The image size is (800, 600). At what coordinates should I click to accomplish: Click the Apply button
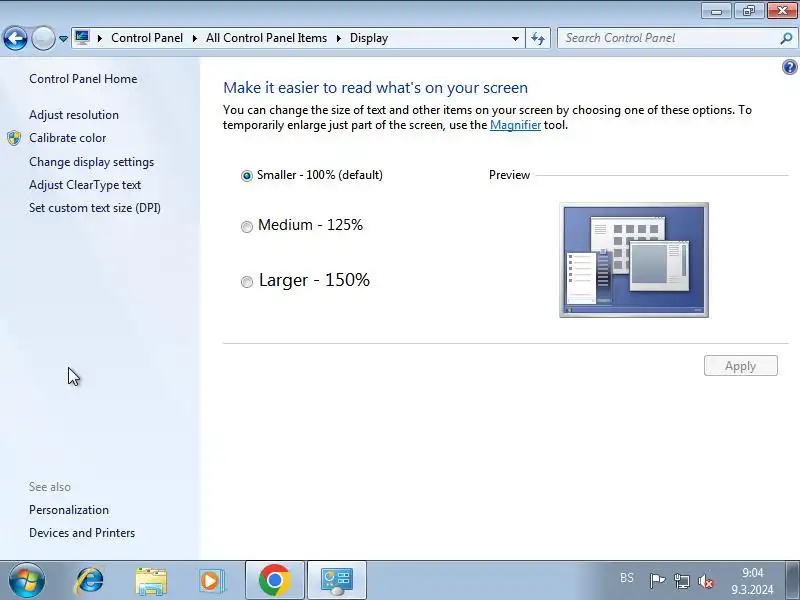(741, 366)
